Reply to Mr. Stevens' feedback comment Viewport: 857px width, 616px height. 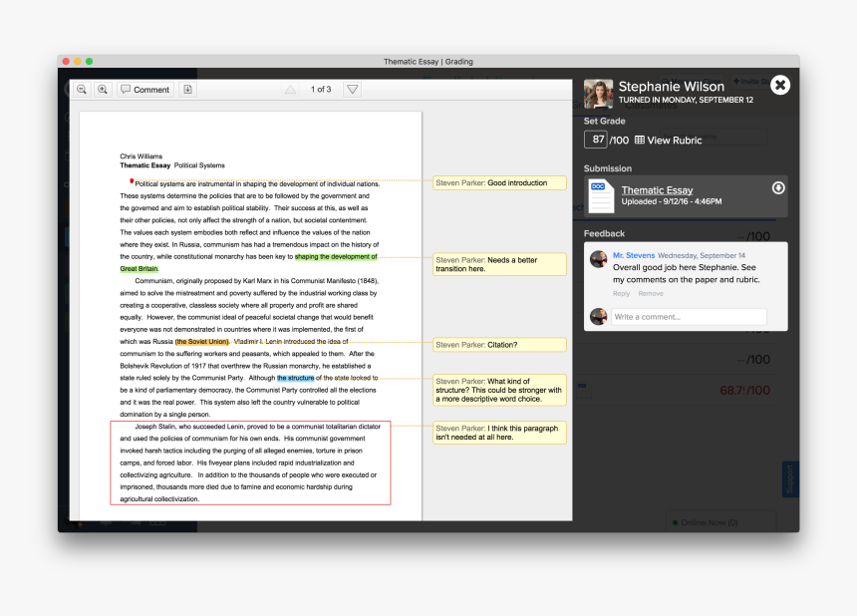pos(621,293)
